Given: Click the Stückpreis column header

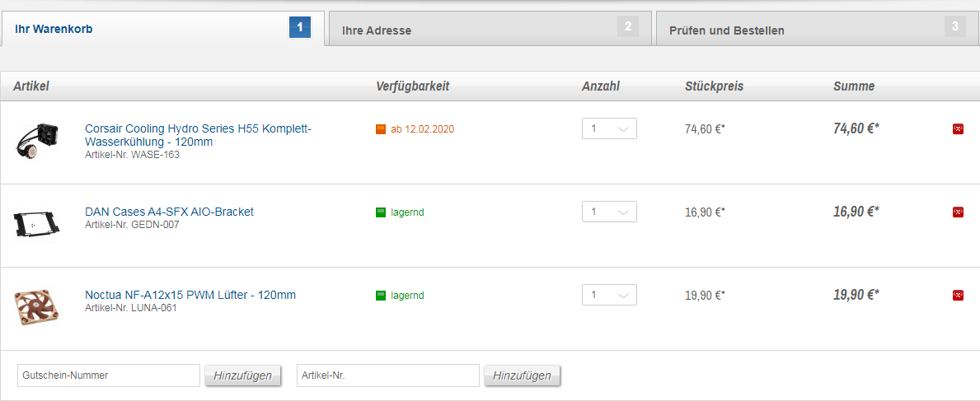Looking at the screenshot, I should click(715, 86).
